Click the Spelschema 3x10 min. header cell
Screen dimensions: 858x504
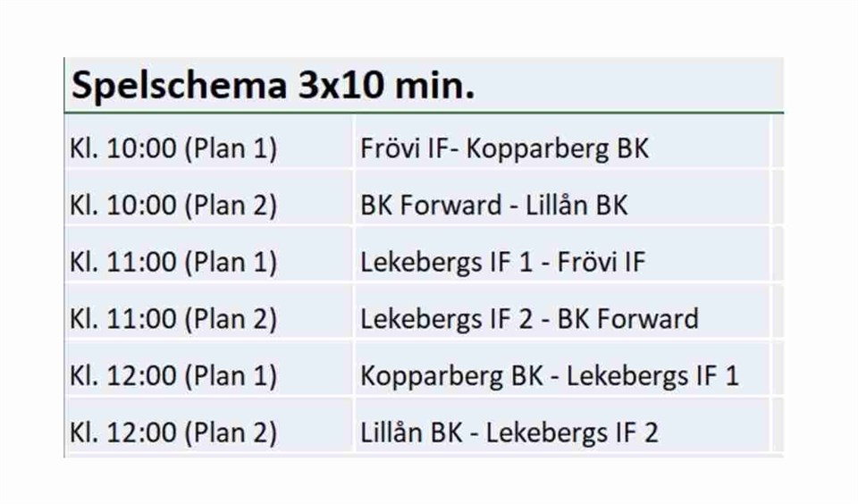coord(273,86)
